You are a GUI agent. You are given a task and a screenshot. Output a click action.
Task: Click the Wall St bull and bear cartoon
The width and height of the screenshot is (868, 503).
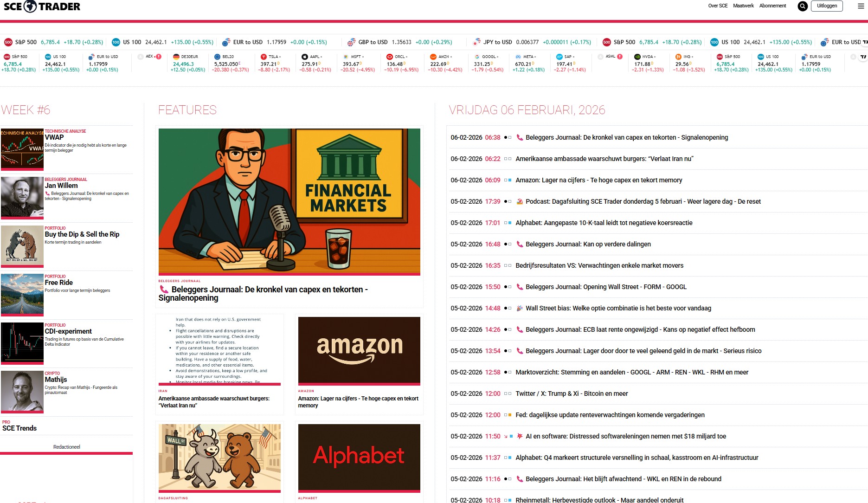coord(219,458)
